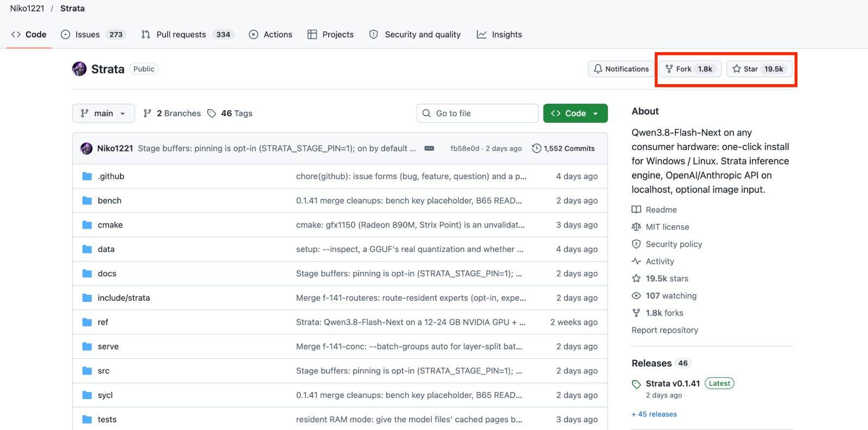Screen dimensions: 868x430
Task: Click the Report repository link
Action: (x=665, y=330)
